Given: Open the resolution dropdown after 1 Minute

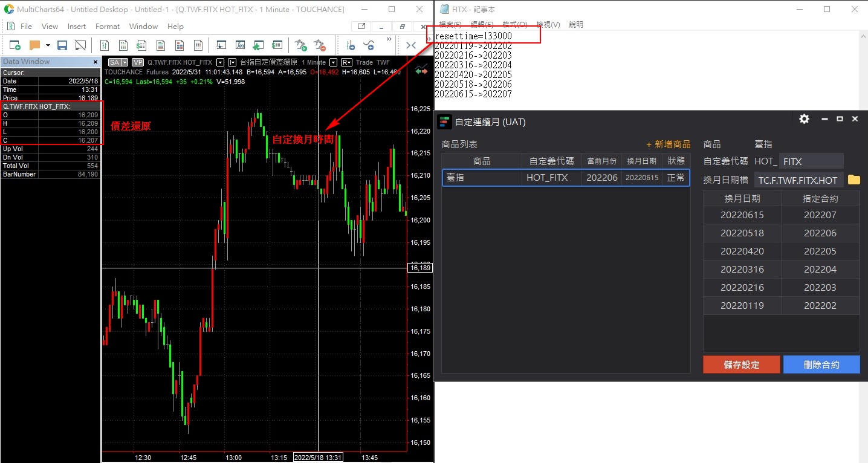Looking at the screenshot, I should coord(334,62).
